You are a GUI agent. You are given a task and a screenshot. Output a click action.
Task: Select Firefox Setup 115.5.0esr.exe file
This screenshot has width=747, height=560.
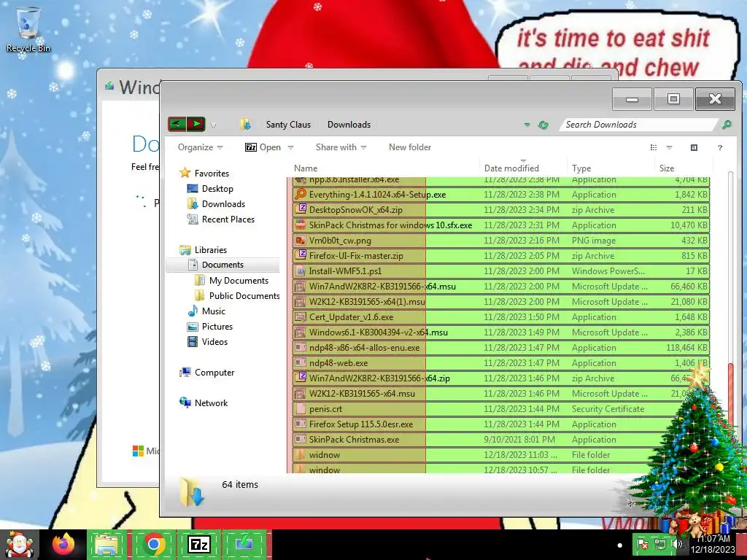(500, 424)
